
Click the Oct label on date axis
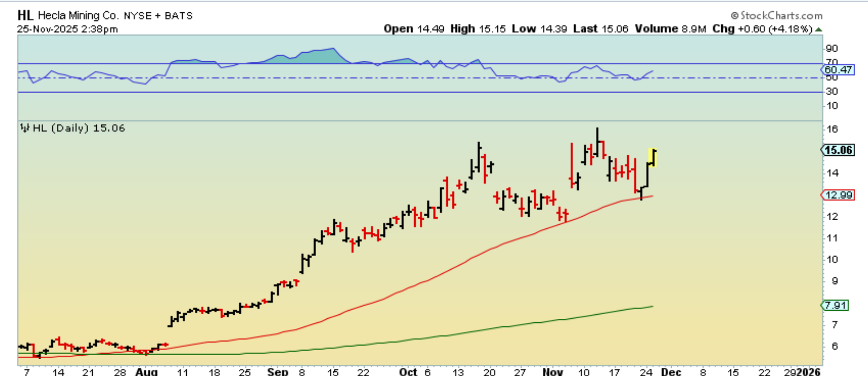pos(408,371)
